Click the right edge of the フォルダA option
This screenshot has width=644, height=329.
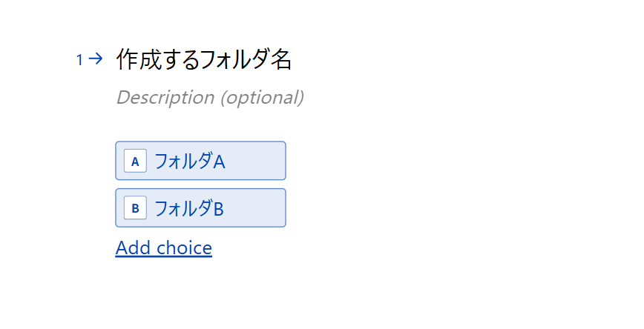(280, 161)
